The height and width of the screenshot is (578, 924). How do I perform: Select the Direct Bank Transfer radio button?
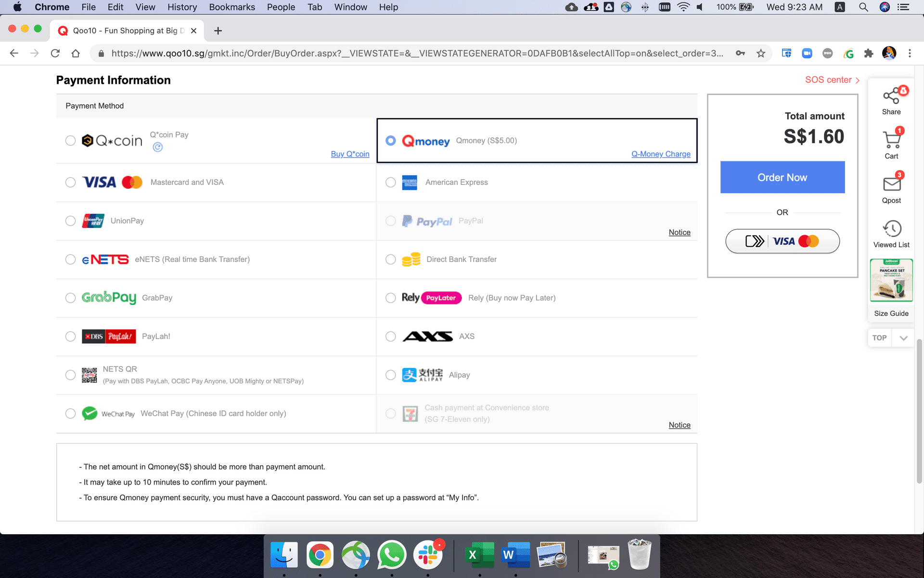pos(391,260)
